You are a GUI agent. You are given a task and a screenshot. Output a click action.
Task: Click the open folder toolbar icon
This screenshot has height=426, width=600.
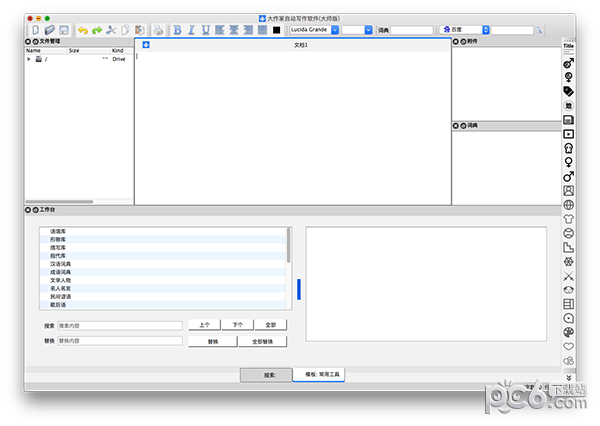pos(50,30)
